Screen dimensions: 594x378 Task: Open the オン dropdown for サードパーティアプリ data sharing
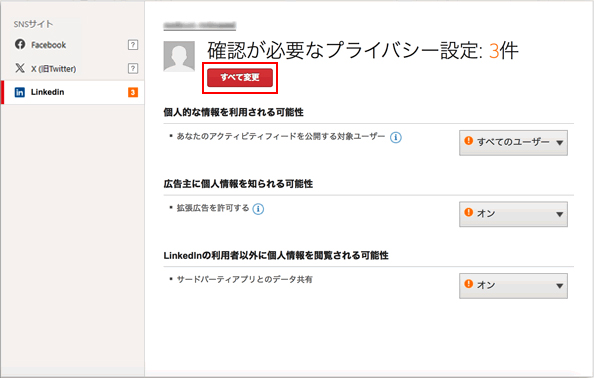pyautogui.click(x=513, y=286)
